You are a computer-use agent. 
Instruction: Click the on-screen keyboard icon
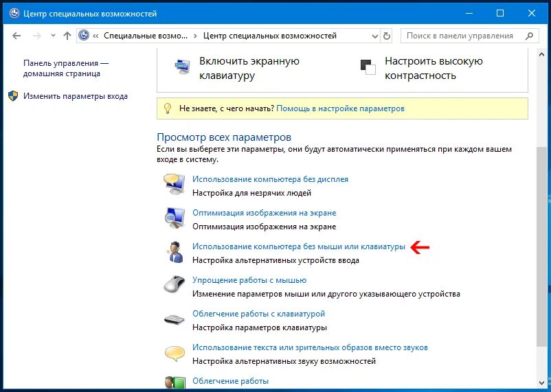(182, 67)
